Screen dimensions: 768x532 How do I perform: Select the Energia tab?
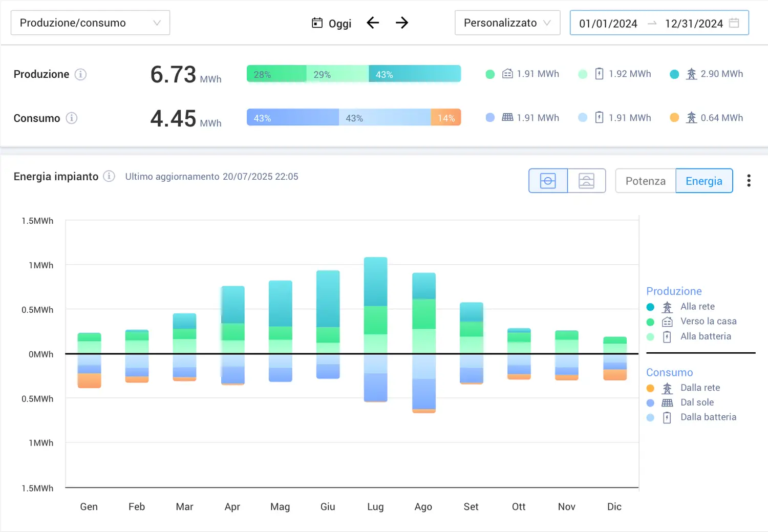[x=703, y=181]
